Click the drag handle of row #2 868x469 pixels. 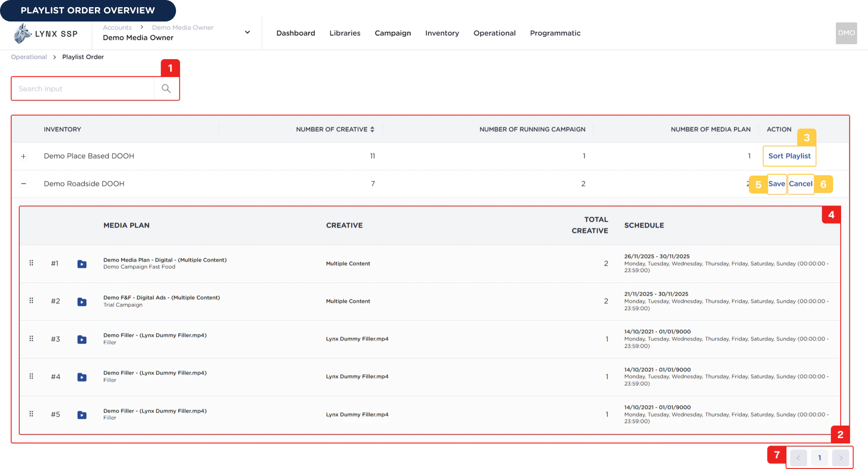(31, 301)
